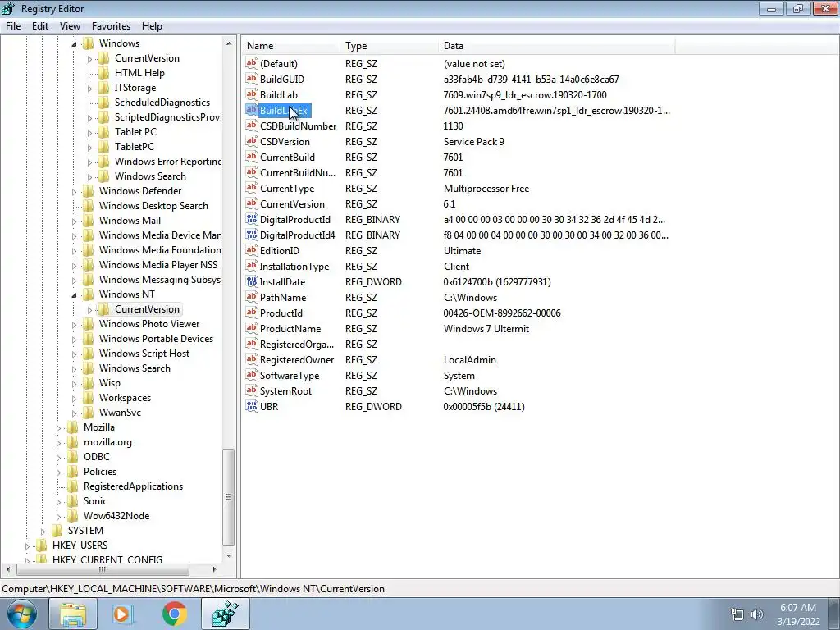Image resolution: width=840 pixels, height=630 pixels.
Task: Select the Windows Script Host key
Action: click(x=144, y=353)
